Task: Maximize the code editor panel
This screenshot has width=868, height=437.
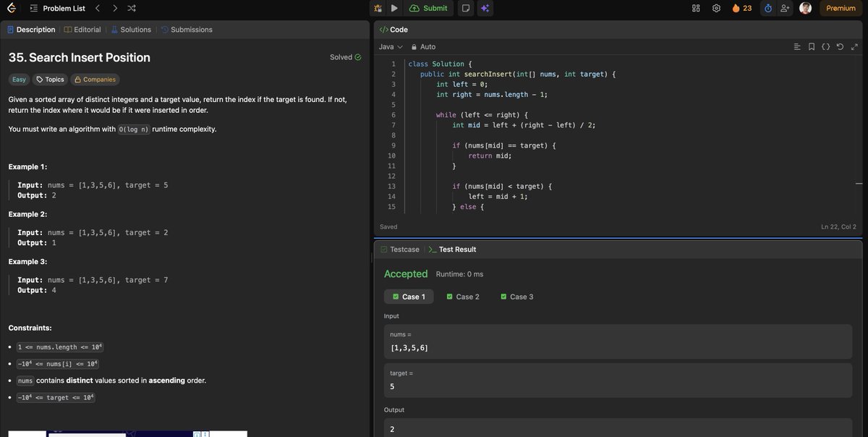Action: point(854,46)
